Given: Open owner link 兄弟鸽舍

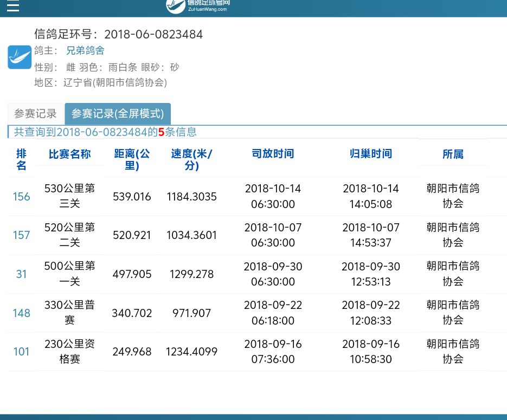Looking at the screenshot, I should (85, 51).
